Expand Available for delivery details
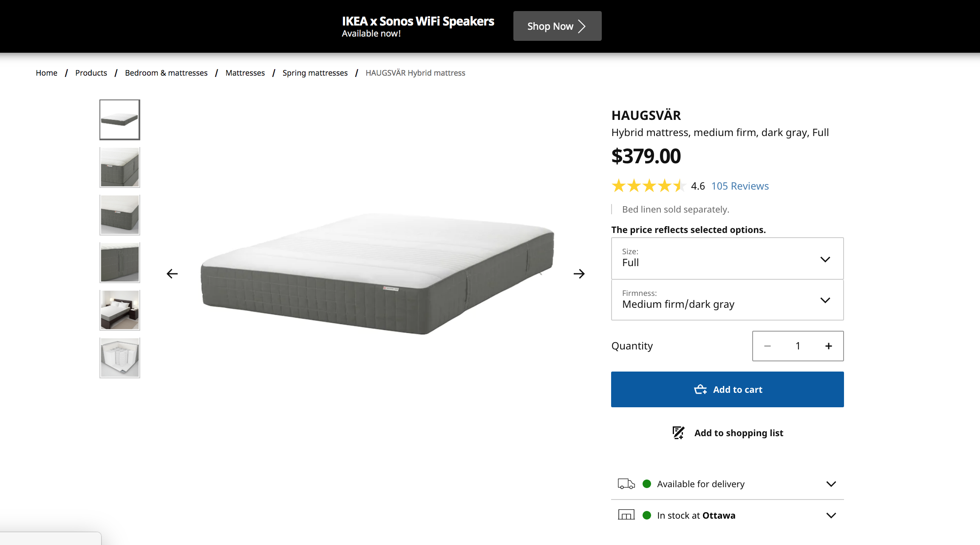Image resolution: width=980 pixels, height=545 pixels. click(x=831, y=484)
